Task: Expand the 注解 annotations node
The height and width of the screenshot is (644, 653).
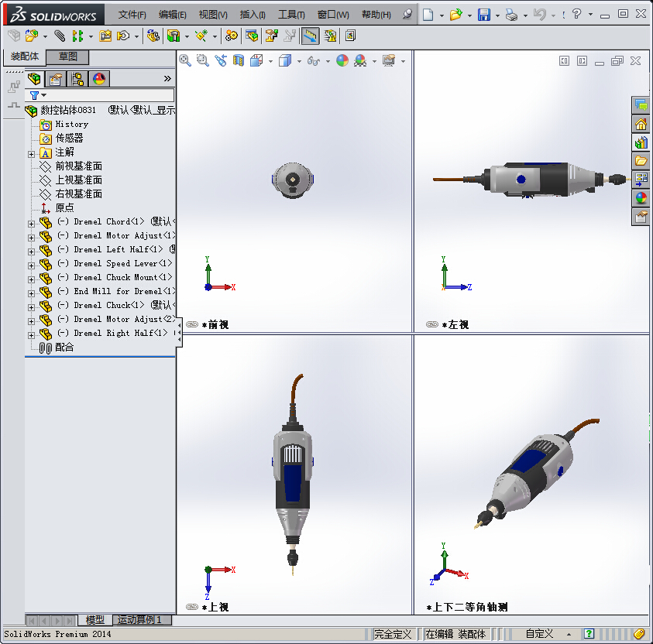Action: pos(31,154)
